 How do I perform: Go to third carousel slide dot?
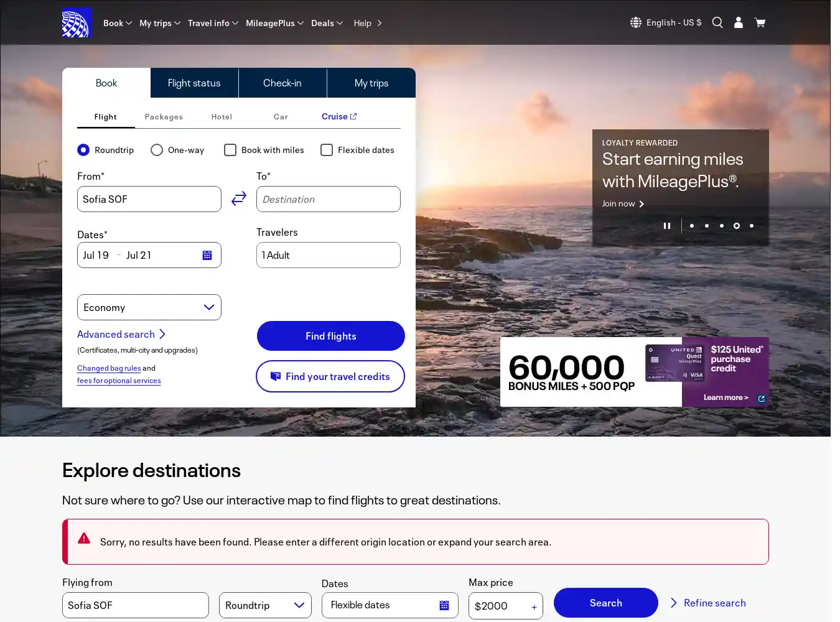[722, 226]
